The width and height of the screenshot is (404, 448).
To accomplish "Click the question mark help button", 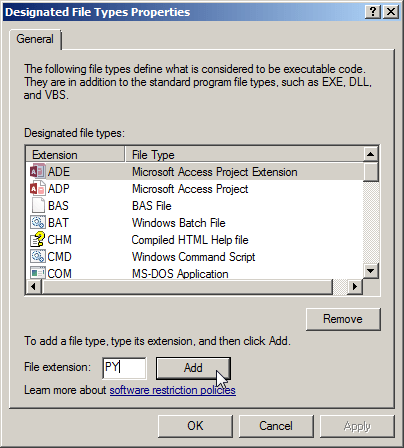I will coord(373,12).
